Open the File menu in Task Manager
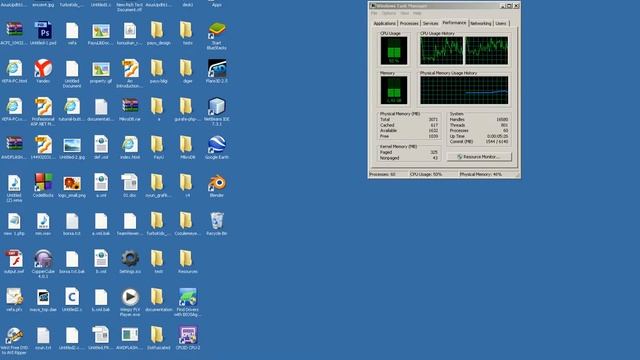 [374, 13]
